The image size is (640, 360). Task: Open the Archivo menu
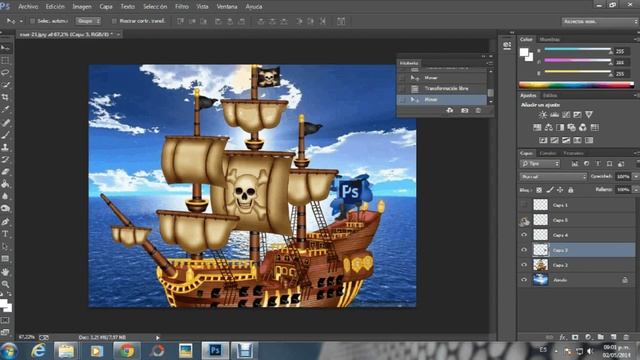[28, 7]
